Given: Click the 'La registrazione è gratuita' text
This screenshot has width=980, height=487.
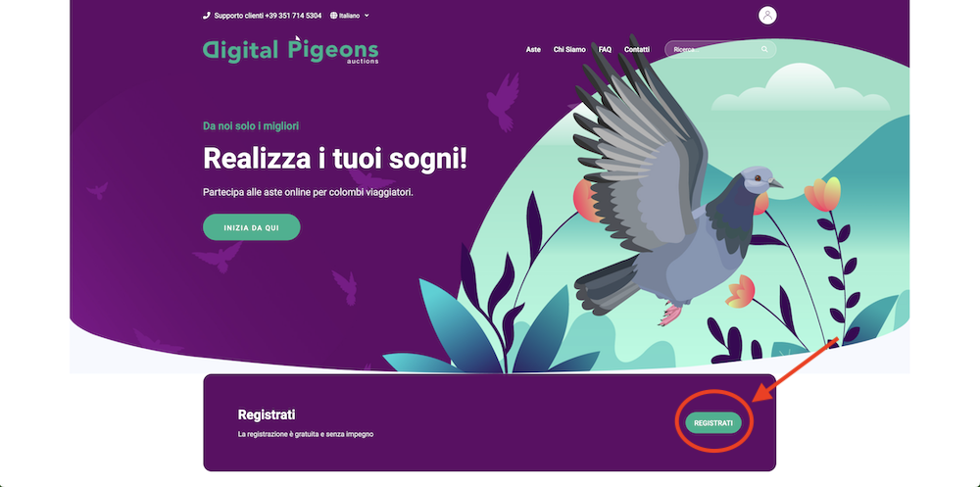Looking at the screenshot, I should [x=306, y=434].
